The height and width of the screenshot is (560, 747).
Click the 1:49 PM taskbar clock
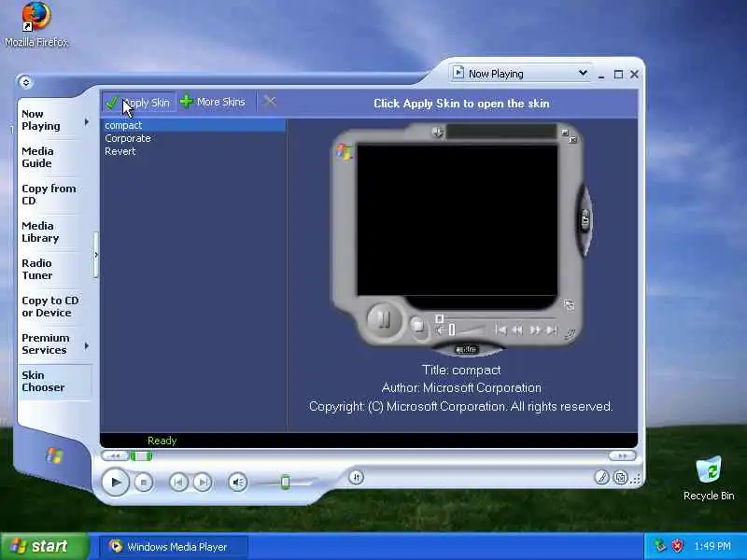tap(712, 546)
